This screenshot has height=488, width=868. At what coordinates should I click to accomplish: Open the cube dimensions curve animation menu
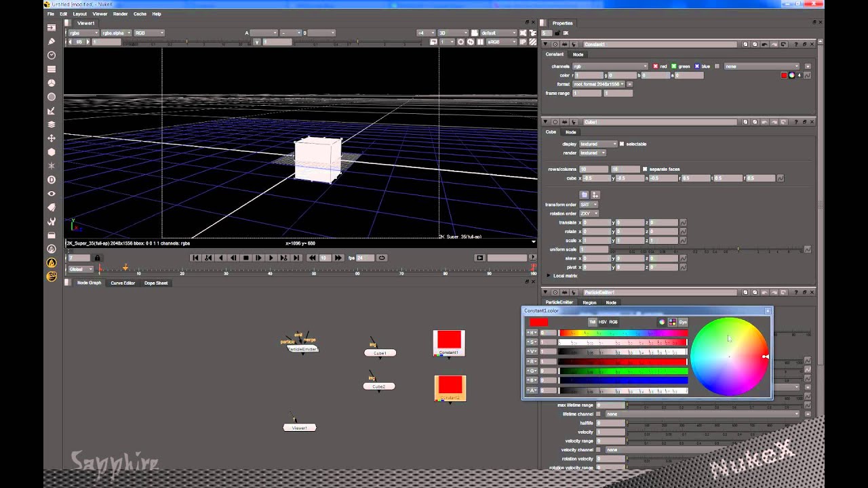pos(781,178)
